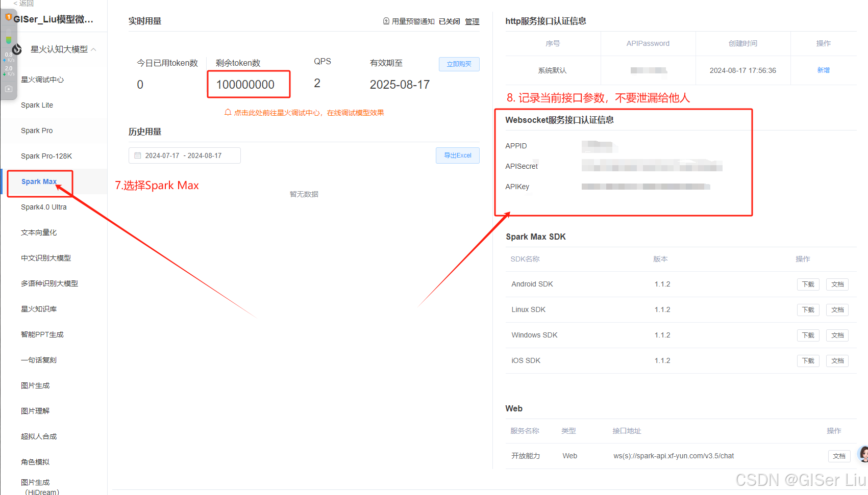Screen dimensions: 868x495
Task: Click the 2024-08-17 17:56:36 creation time
Action: click(x=742, y=70)
